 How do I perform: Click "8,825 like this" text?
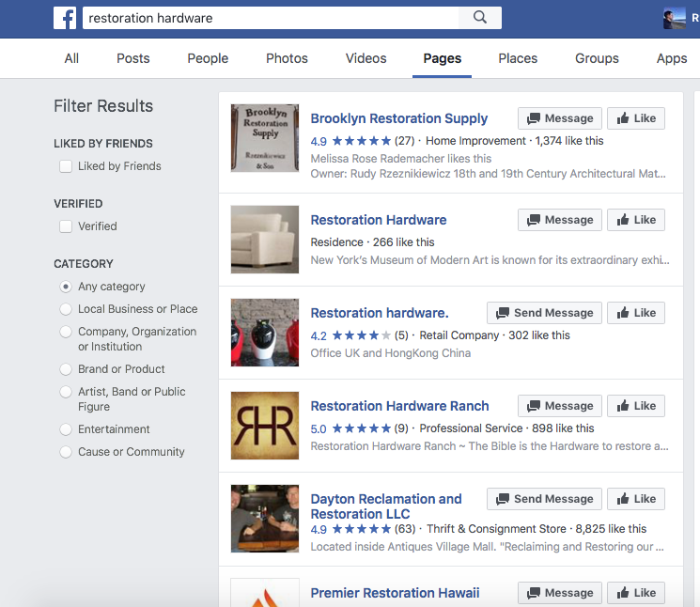coord(611,529)
